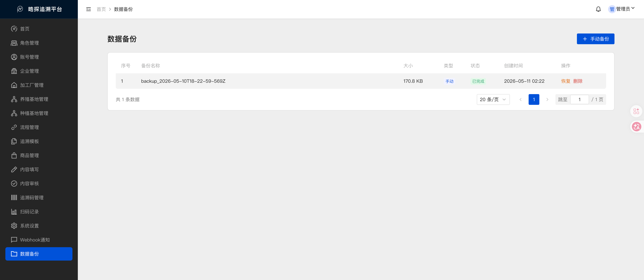Viewport: 644px width, 280px height.
Task: Click the 管理员 avatar icon
Action: point(612,9)
